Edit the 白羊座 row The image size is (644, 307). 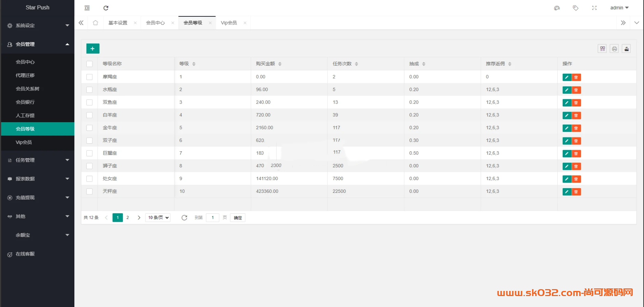coord(567,116)
